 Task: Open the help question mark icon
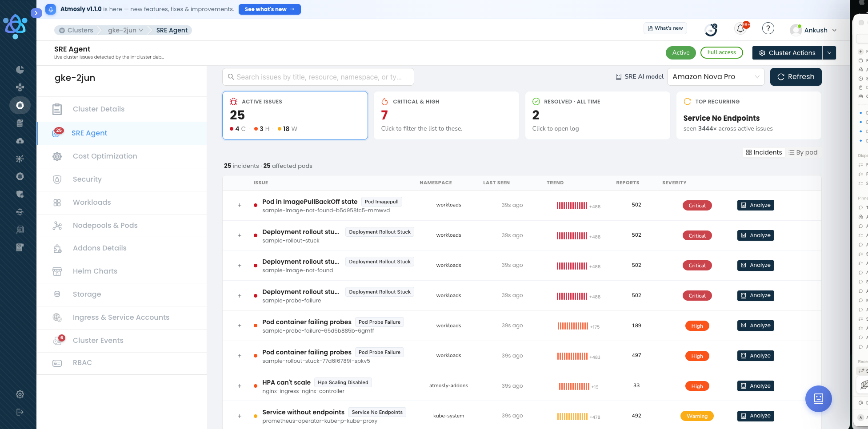pyautogui.click(x=768, y=29)
